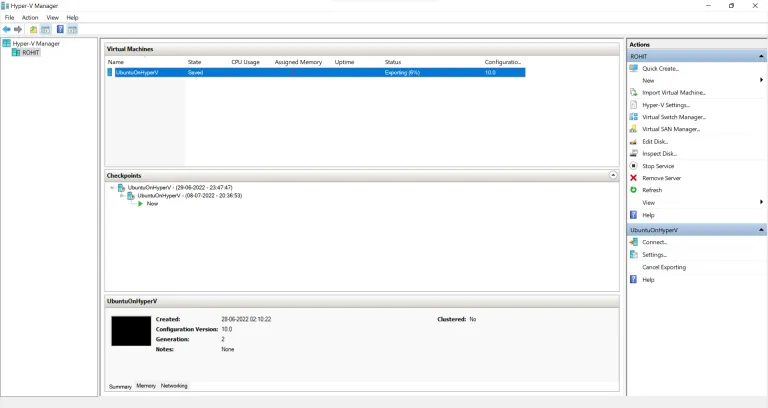Click Cancel Exporting action
This screenshot has width=768, height=408.
[x=664, y=267]
